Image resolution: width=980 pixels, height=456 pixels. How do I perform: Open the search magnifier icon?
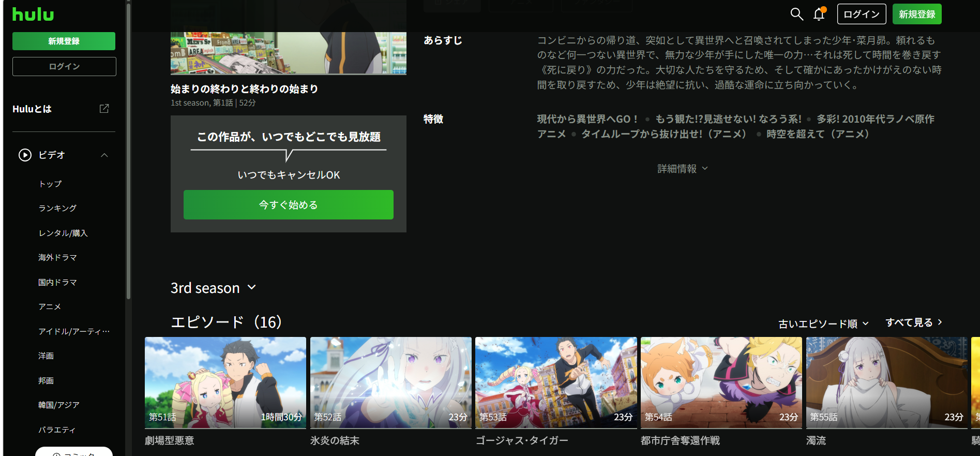coord(796,14)
